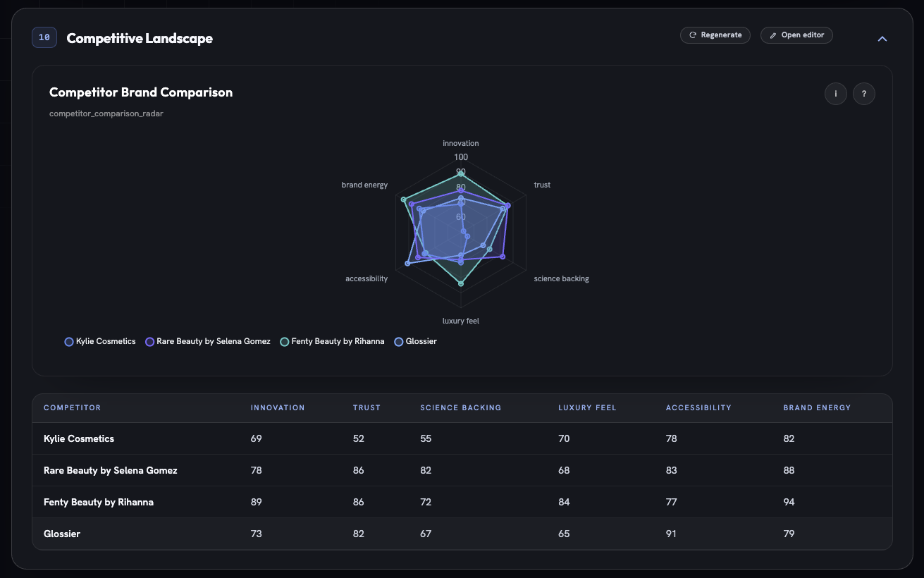Click the radar 'brand energy' axis label
924x578 pixels.
click(x=364, y=185)
